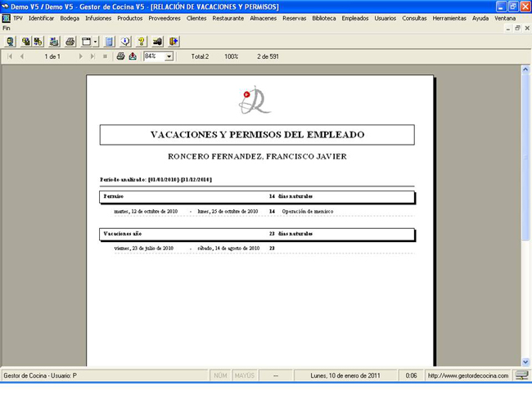Jump to the last report page
Image resolution: width=532 pixels, height=399 pixels.
point(92,56)
